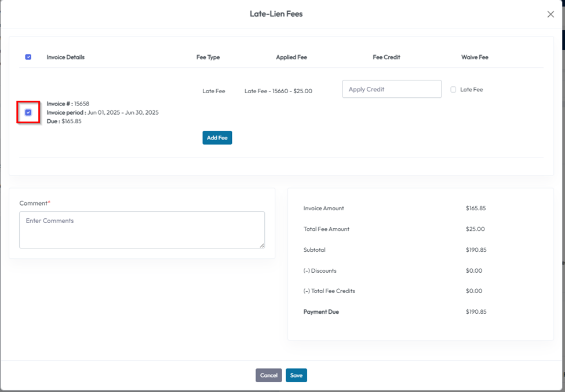This screenshot has height=392, width=565.
Task: Click the Fee Credit column header
Action: (387, 57)
